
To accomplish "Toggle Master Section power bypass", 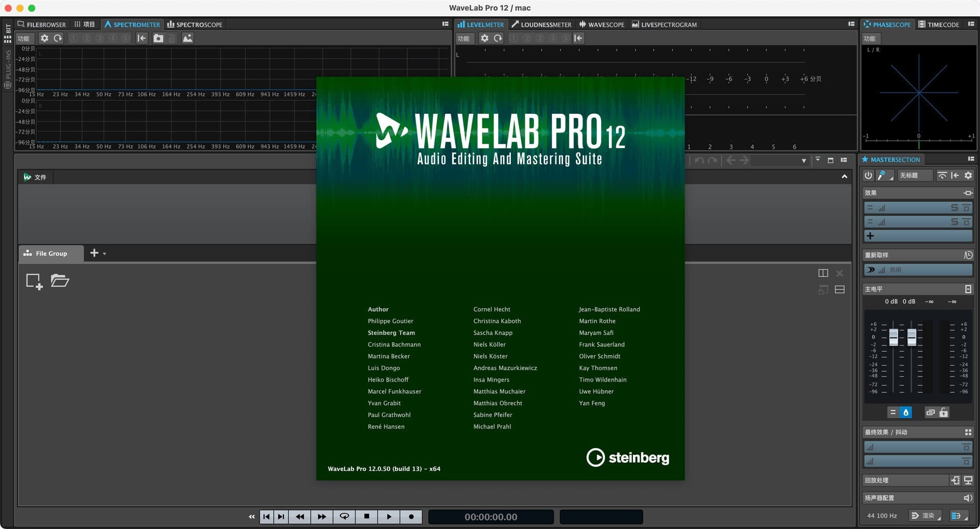I will tap(868, 175).
